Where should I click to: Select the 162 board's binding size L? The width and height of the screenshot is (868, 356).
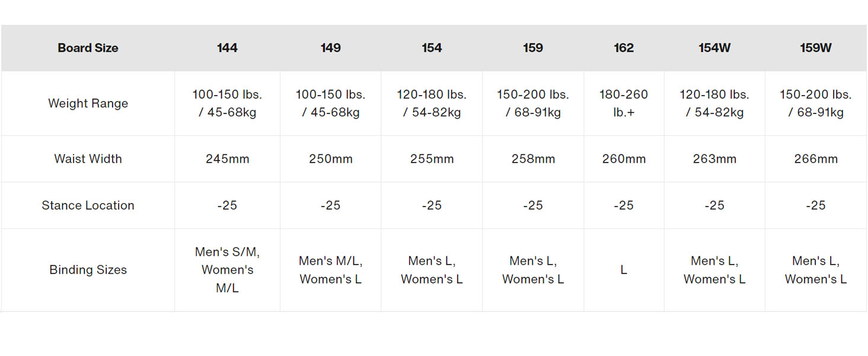click(624, 270)
